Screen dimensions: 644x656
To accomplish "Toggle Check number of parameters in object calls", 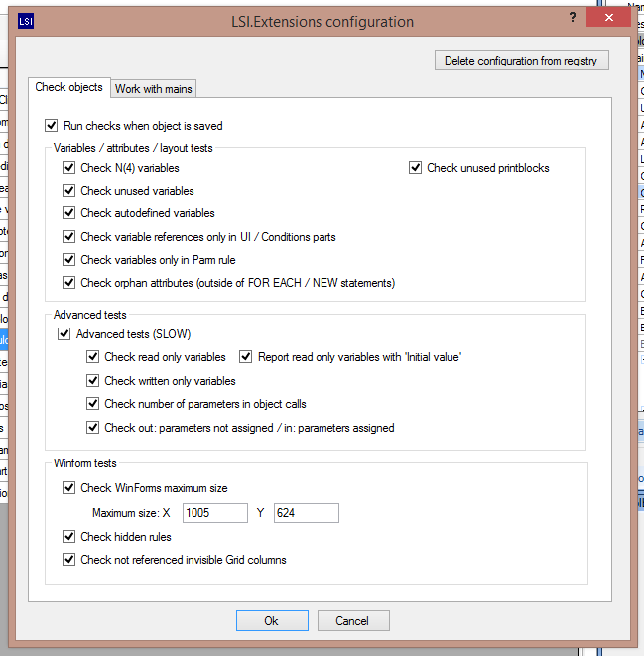I will (x=93, y=404).
